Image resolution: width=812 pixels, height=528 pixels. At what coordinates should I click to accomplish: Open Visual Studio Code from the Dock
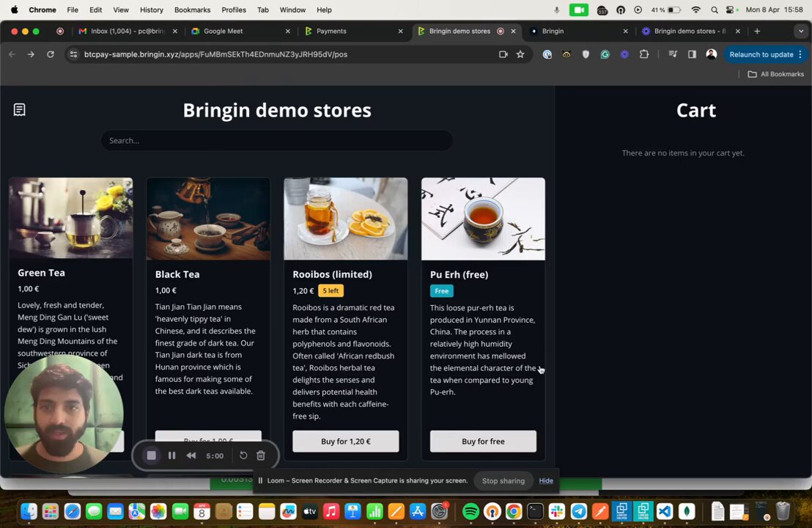coord(665,512)
